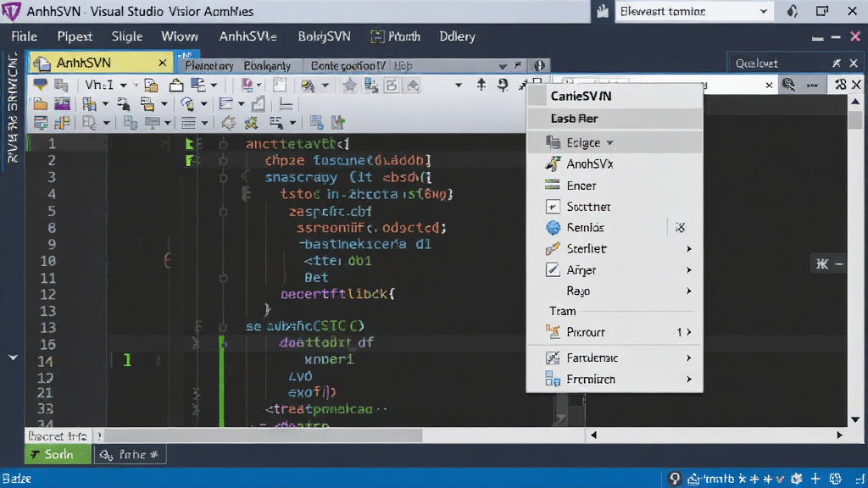This screenshot has height=488, width=868.
Task: Open the Vh:1 dropdown
Action: [124, 86]
